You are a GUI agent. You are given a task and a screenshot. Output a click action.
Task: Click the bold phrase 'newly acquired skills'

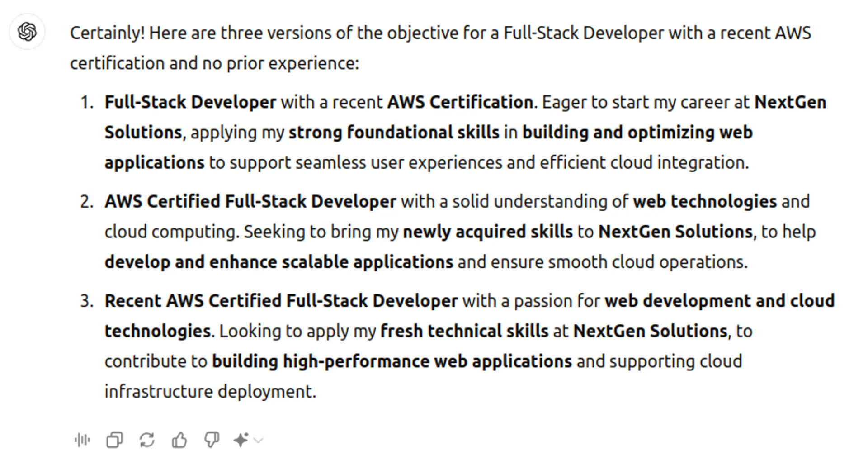pos(487,232)
